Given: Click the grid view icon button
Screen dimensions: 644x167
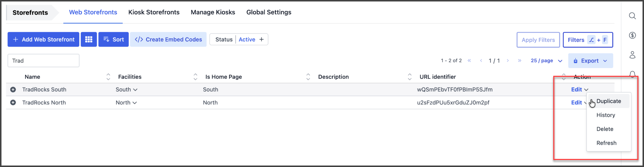Looking at the screenshot, I should coord(89,39).
